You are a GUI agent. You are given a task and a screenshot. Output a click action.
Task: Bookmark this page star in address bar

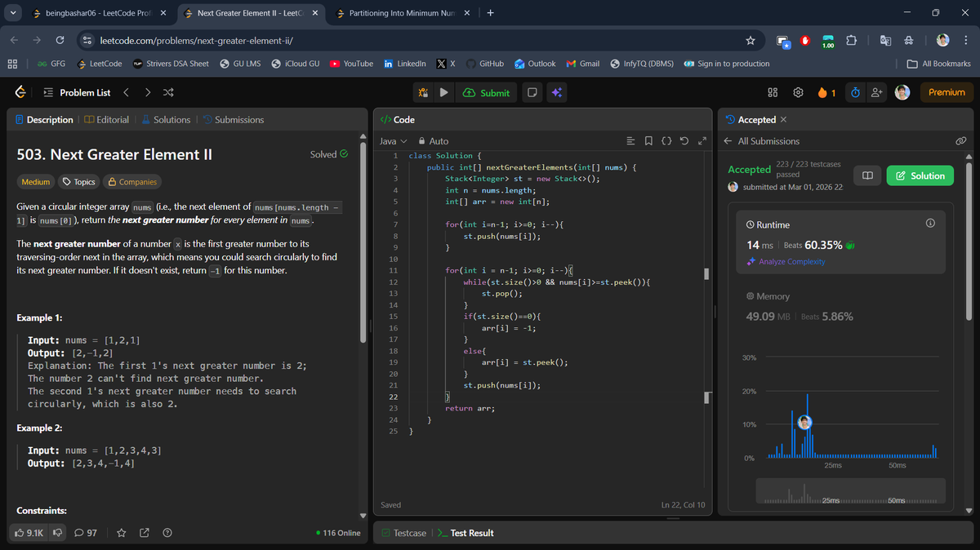[751, 40]
